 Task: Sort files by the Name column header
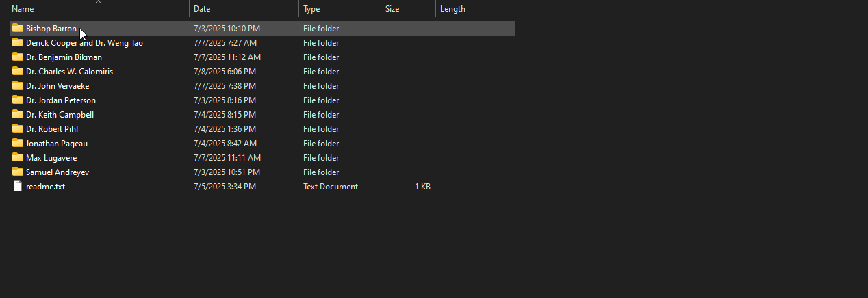pos(23,9)
